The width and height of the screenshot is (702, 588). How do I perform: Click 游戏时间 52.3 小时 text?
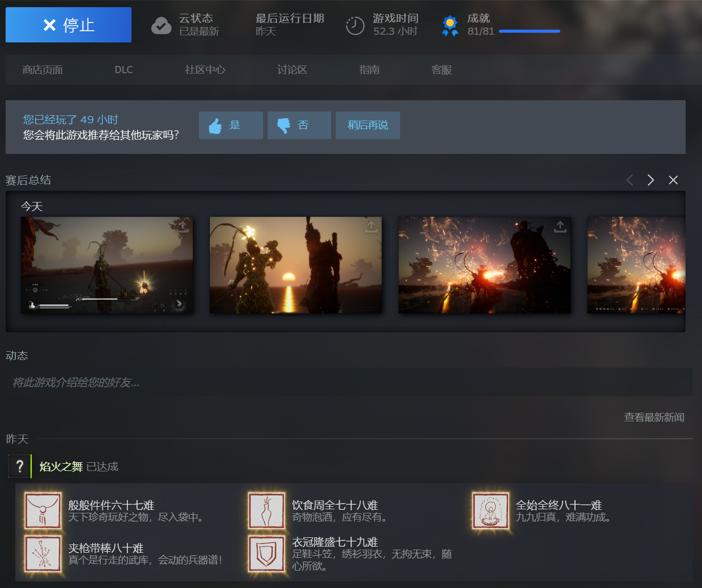396,25
